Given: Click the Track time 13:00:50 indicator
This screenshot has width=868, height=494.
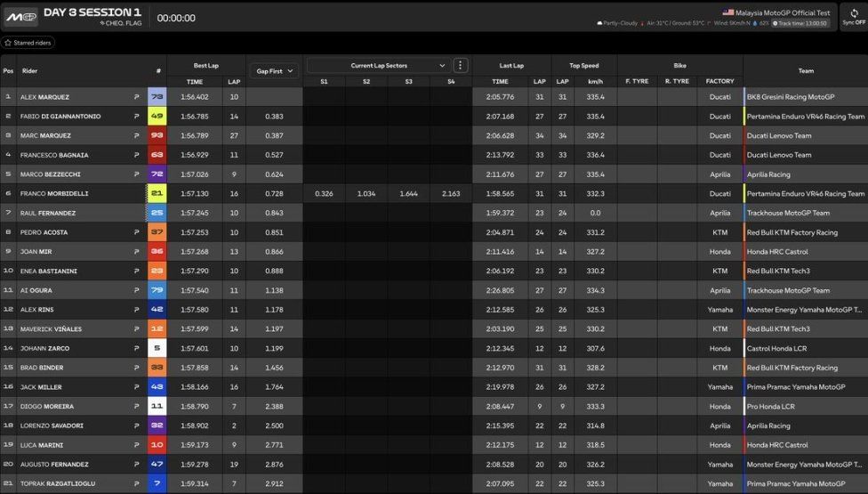Looking at the screenshot, I should [x=800, y=23].
